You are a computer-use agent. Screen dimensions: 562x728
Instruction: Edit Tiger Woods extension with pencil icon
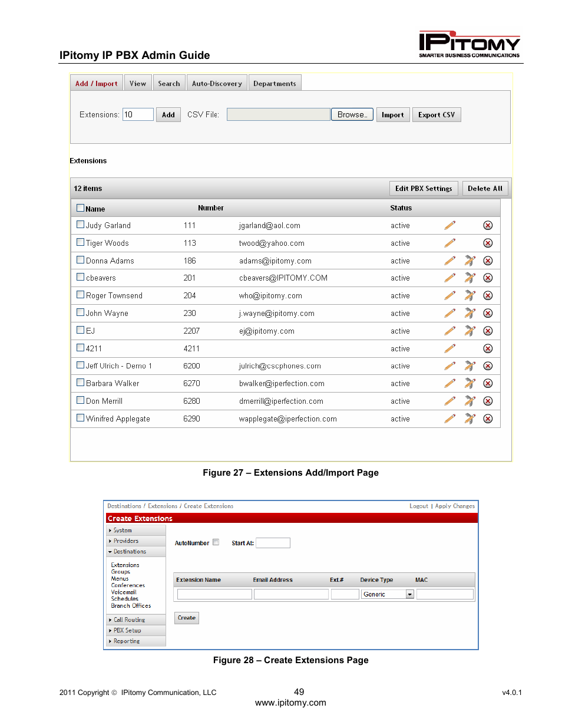coord(450,243)
